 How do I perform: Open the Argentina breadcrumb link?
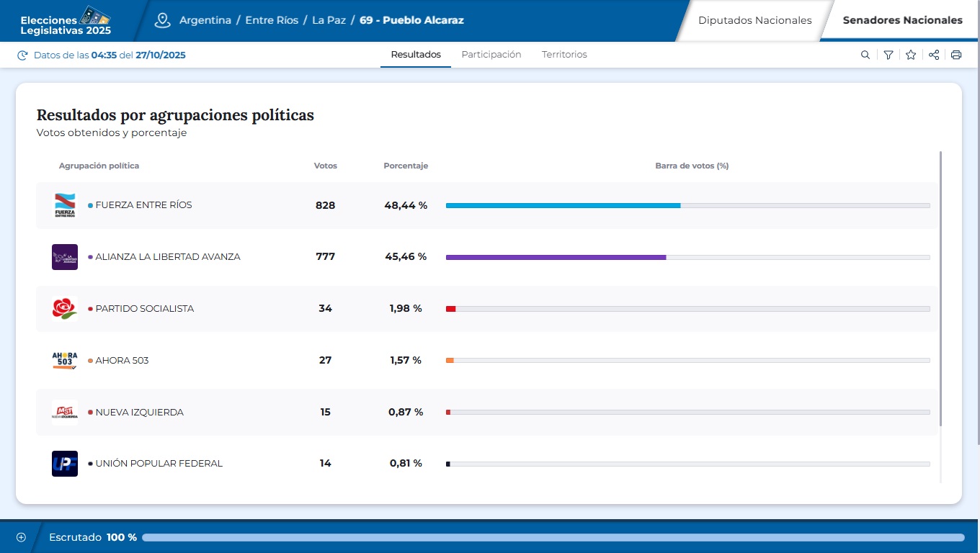click(204, 21)
